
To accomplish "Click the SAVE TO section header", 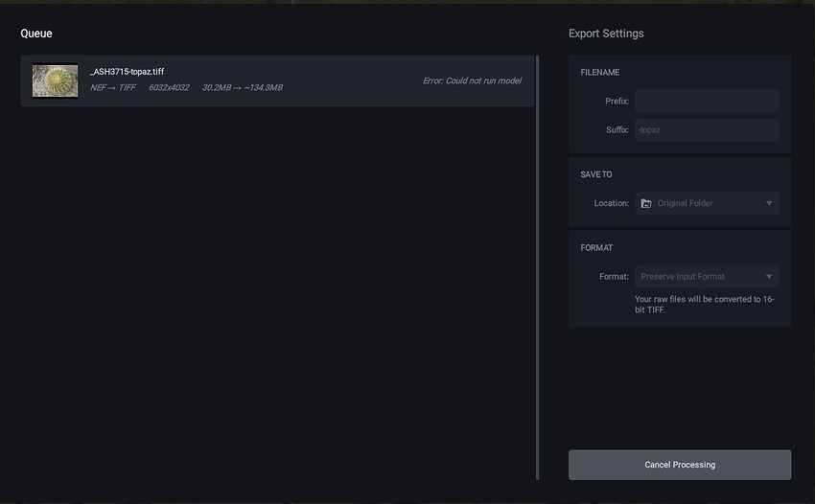I will pyautogui.click(x=596, y=174).
